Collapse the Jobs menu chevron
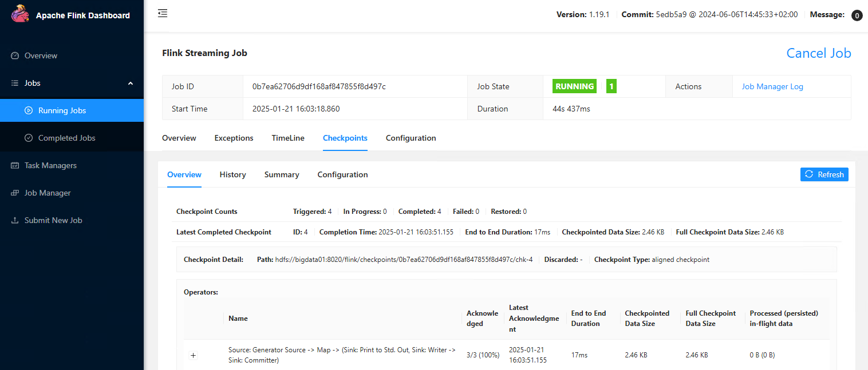 tap(131, 83)
